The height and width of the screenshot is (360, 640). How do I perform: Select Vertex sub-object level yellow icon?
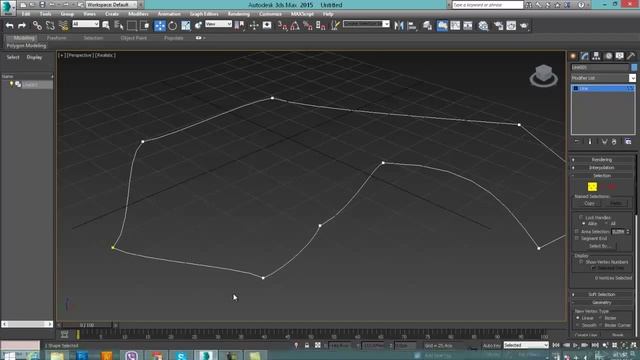(592, 187)
